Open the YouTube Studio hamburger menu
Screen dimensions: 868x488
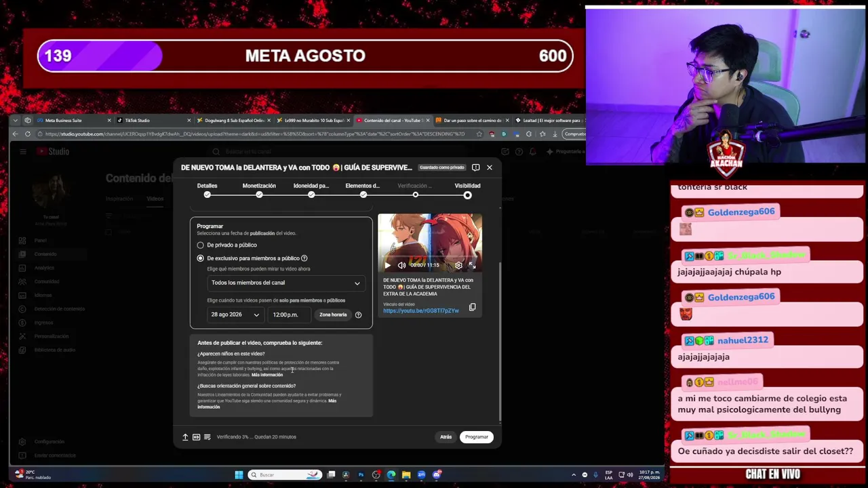(22, 152)
